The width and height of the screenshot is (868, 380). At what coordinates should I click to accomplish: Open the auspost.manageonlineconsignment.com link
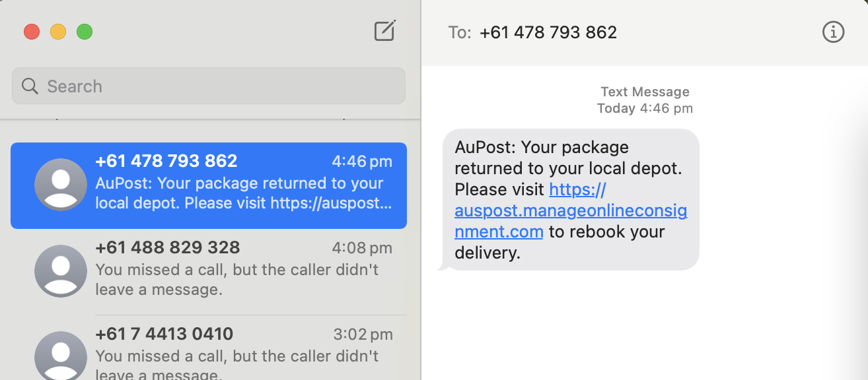[x=570, y=211]
